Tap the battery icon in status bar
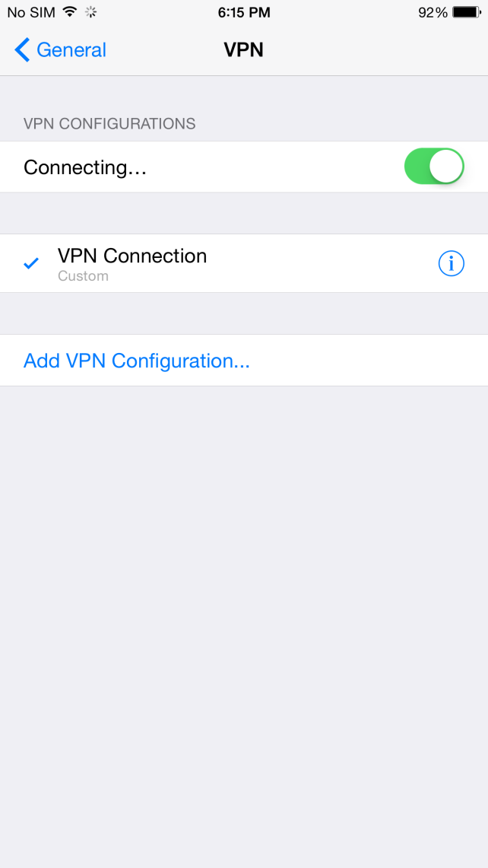The height and width of the screenshot is (868, 488). 467,12
